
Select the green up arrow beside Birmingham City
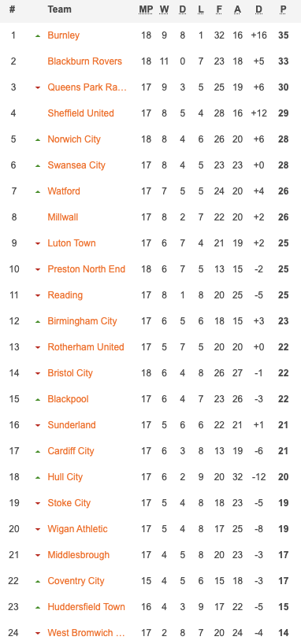tap(38, 321)
